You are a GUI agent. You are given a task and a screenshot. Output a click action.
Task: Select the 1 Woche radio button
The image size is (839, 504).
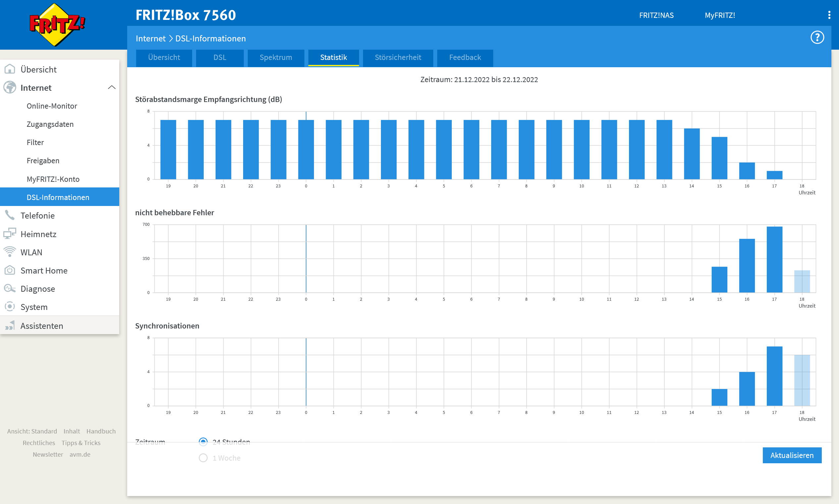point(203,458)
